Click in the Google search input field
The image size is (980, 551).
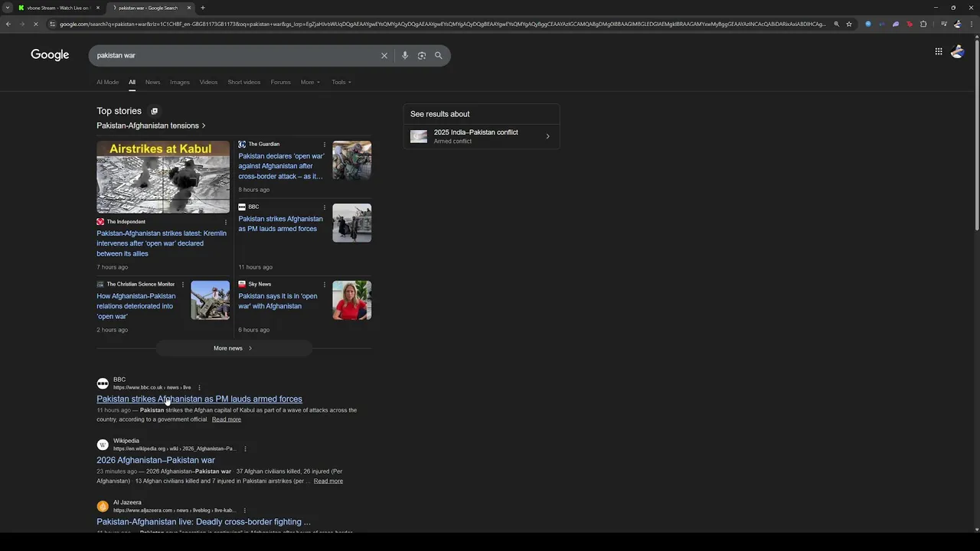pyautogui.click(x=234, y=55)
